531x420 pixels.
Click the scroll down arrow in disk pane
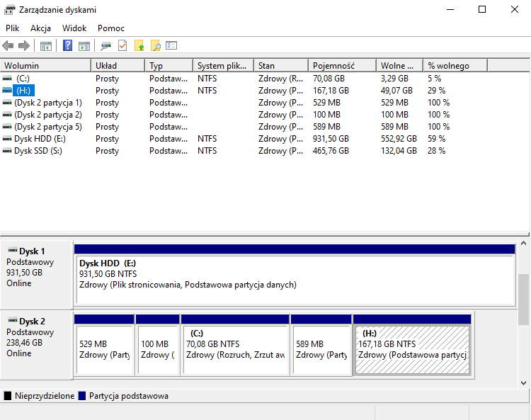coord(524,383)
